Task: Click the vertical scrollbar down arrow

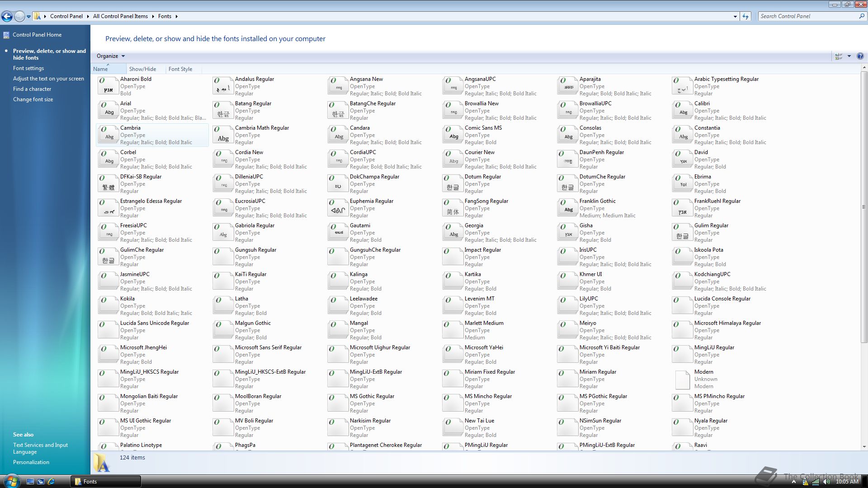Action: [864, 446]
